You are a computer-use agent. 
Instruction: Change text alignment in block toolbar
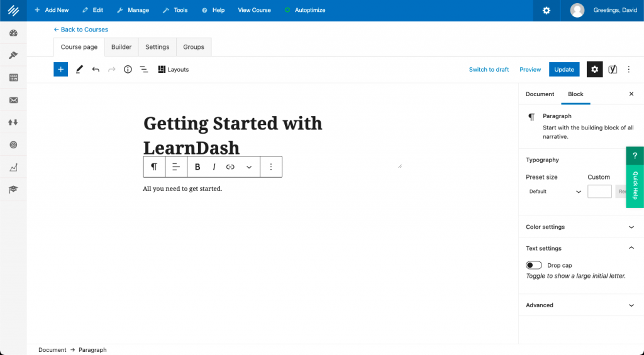(x=176, y=167)
